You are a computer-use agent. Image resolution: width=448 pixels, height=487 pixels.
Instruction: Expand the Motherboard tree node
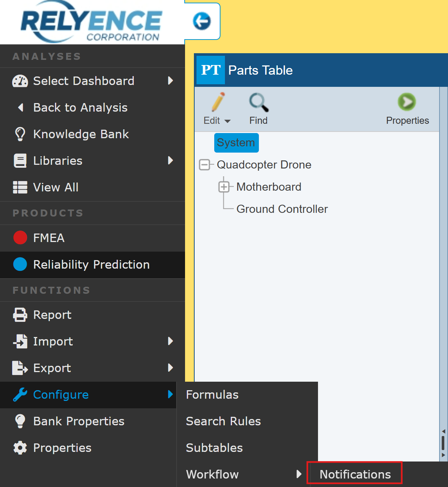(224, 187)
